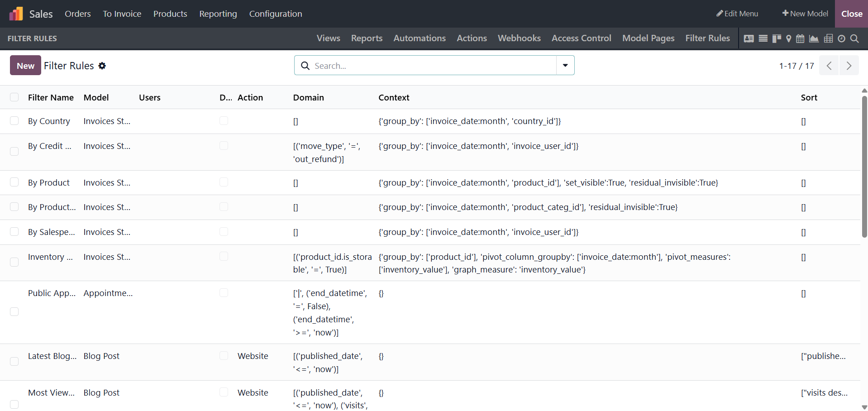Viewport: 868px width, 411px height.
Task: Click the New filter rule button
Action: click(x=25, y=66)
